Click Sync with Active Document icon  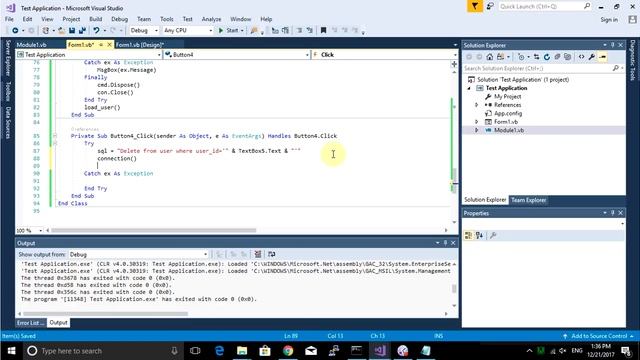tap(536, 57)
